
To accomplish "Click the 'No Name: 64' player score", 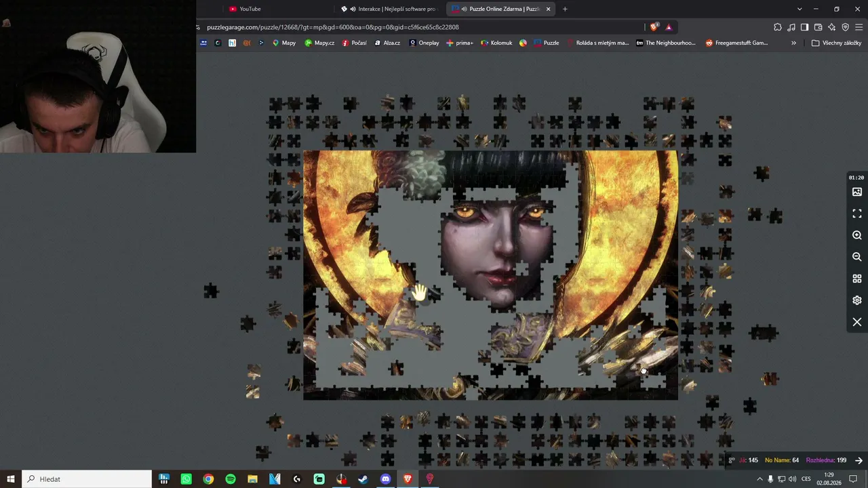I will (x=782, y=460).
